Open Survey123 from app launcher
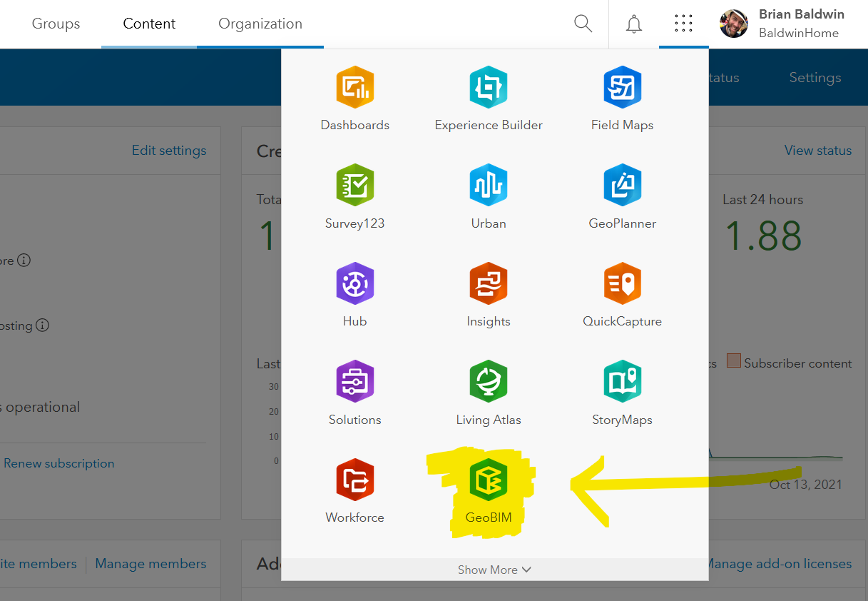868x601 pixels. pos(354,197)
